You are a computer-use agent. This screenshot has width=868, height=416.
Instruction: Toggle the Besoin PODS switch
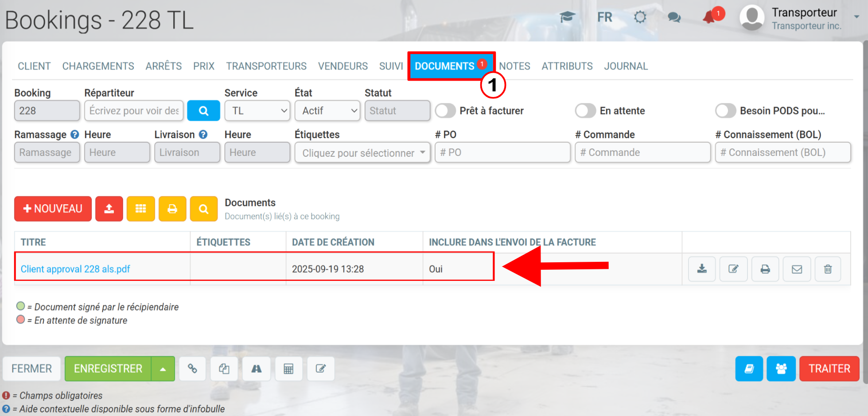(726, 111)
